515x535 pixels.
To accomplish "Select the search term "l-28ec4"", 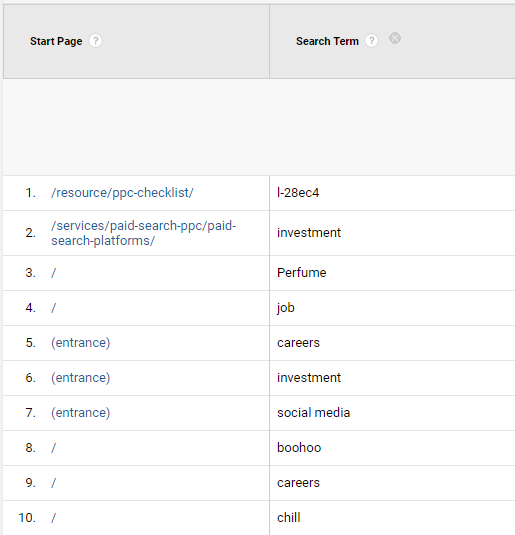I will coord(298,193).
